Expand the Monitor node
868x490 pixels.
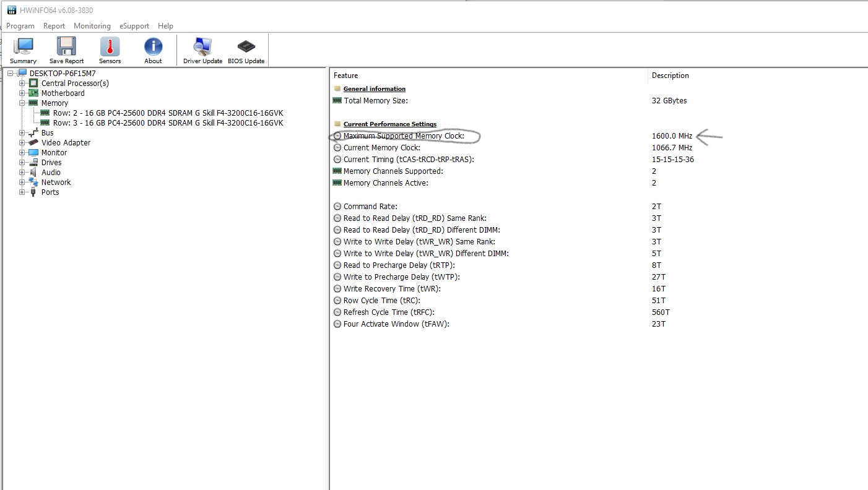point(22,153)
